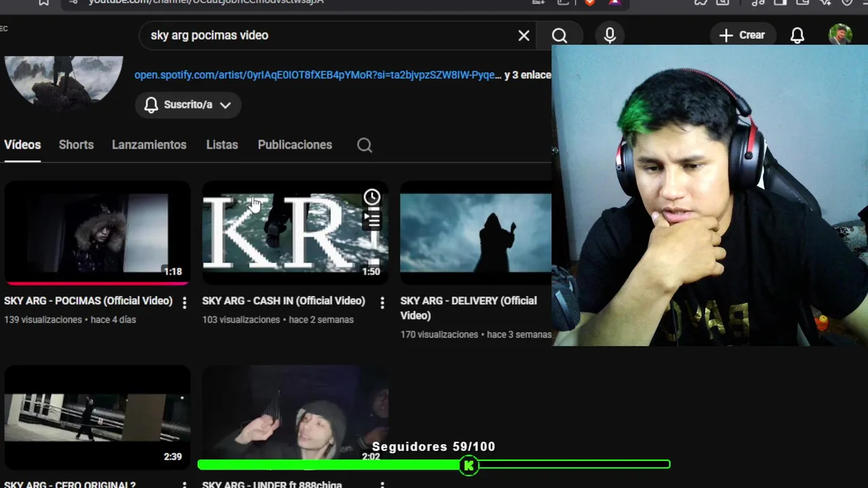
Task: Click the CASH IN video thumbnail
Action: (295, 232)
